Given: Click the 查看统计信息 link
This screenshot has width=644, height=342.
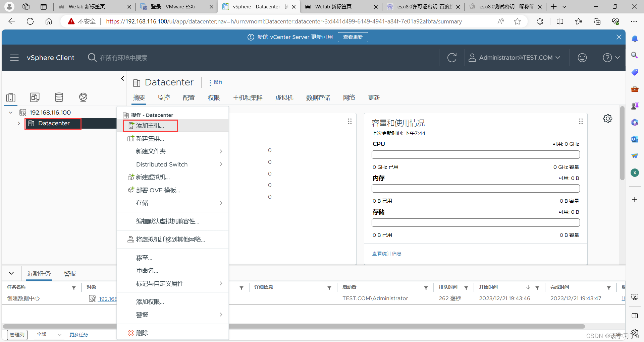Looking at the screenshot, I should [x=387, y=254].
